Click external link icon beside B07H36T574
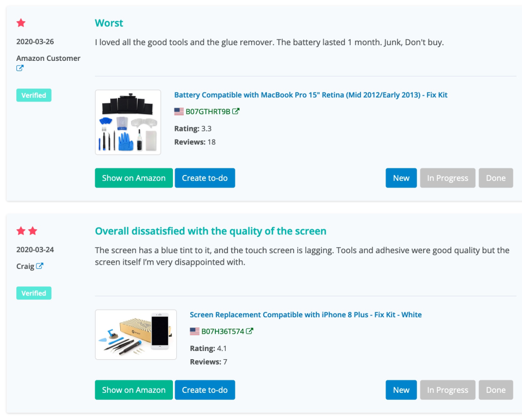 pyautogui.click(x=250, y=331)
